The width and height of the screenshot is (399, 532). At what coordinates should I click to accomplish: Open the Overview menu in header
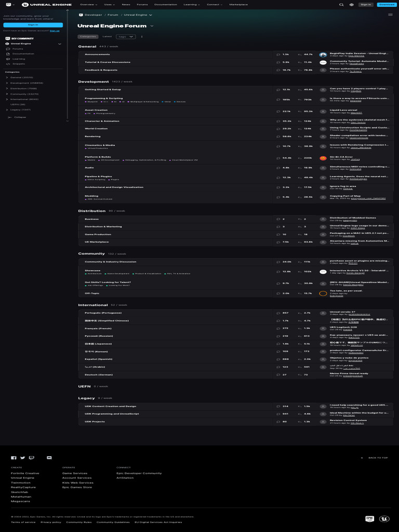tap(88, 5)
